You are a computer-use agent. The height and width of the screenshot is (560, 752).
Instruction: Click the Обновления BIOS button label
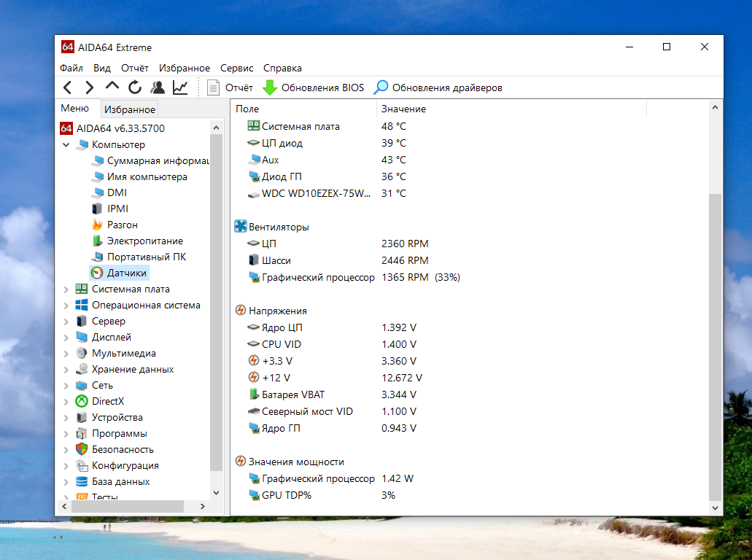tap(322, 87)
